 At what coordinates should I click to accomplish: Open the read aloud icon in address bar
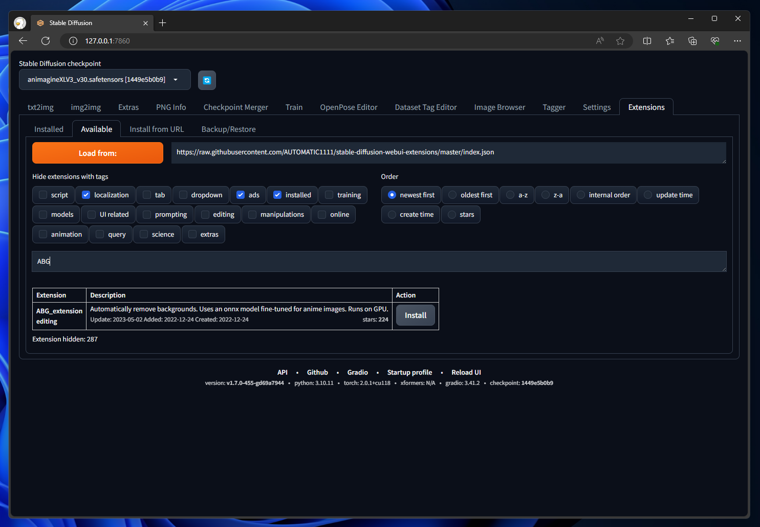[600, 41]
